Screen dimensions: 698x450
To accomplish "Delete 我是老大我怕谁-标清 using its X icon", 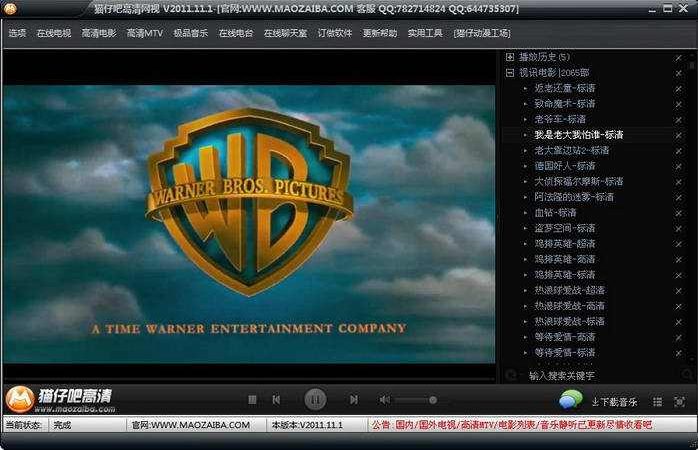I will (x=678, y=136).
